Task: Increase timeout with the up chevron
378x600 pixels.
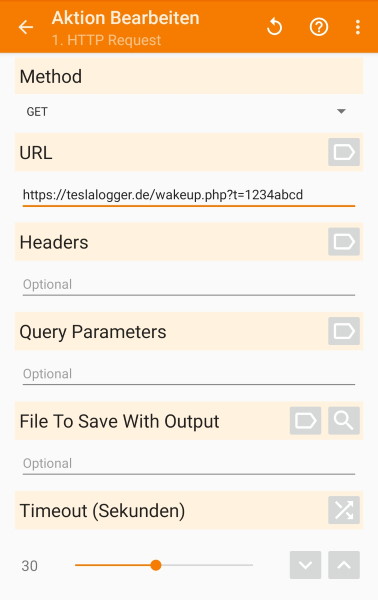Action: (x=344, y=565)
